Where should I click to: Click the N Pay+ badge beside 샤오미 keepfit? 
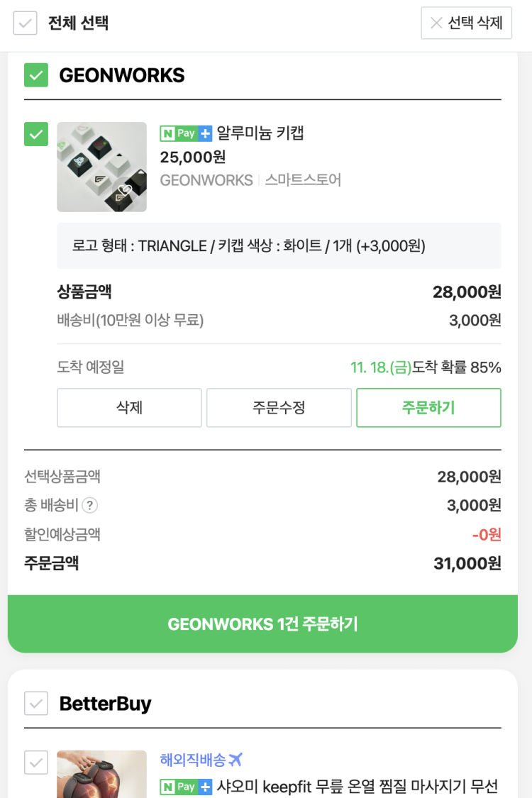point(186,787)
